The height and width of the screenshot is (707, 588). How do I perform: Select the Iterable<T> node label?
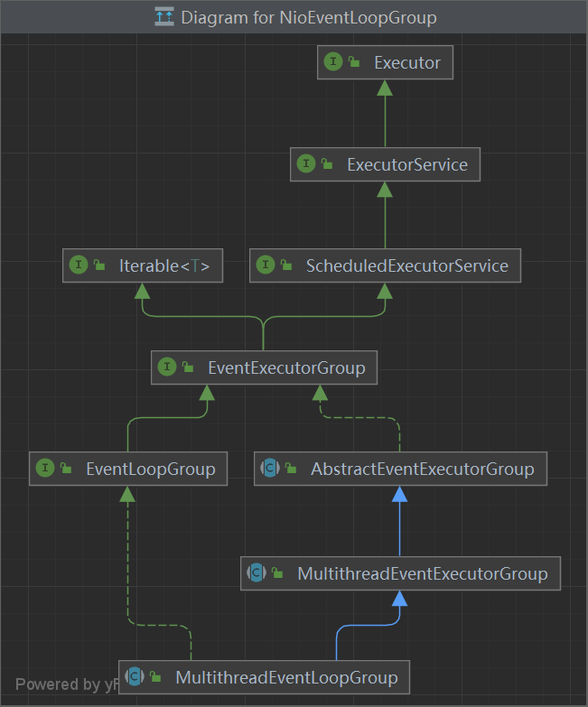[x=164, y=265]
